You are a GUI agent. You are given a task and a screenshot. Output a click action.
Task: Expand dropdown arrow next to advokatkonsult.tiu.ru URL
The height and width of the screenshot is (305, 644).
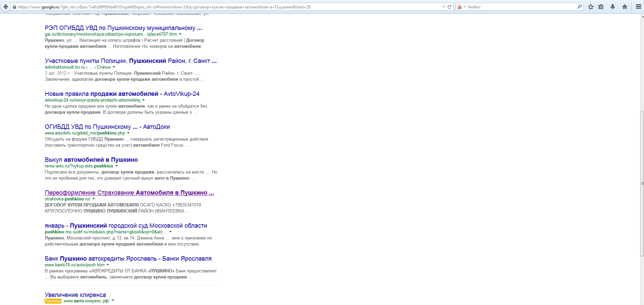pos(114,67)
